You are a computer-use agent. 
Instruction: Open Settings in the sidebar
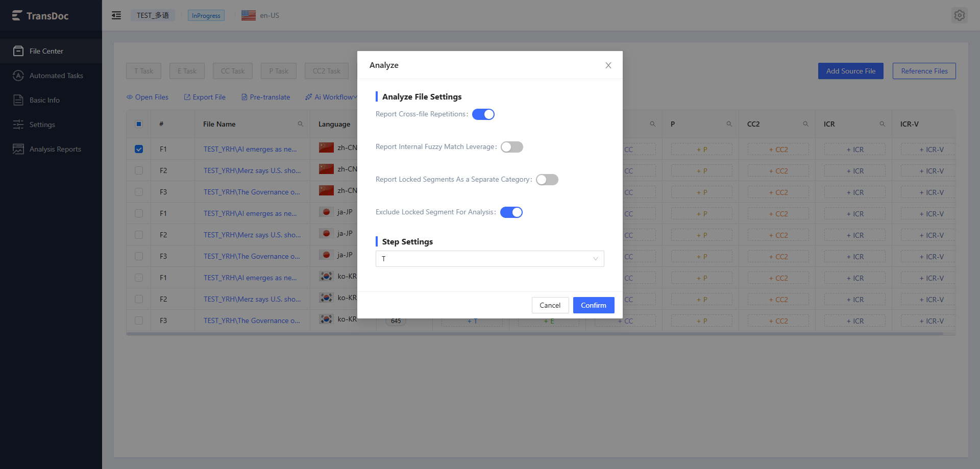click(51, 125)
